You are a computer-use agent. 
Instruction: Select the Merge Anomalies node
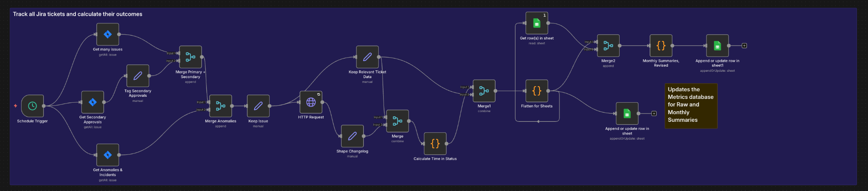220,106
